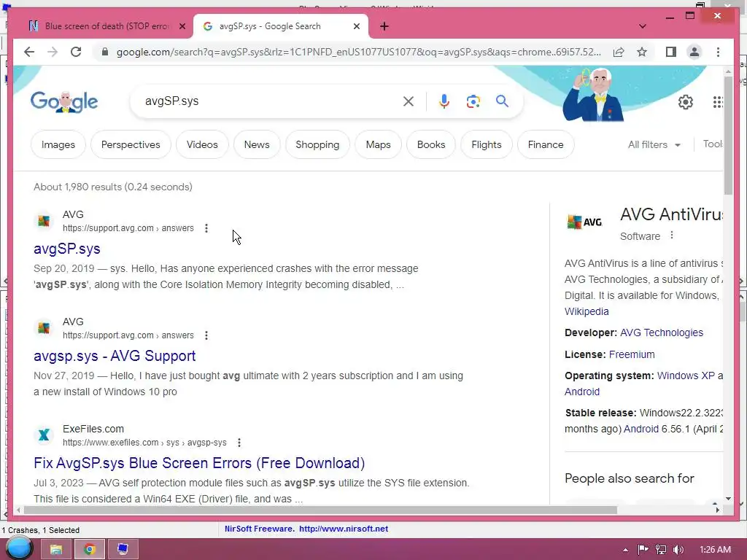Open the Android link under Operating system

click(x=582, y=392)
